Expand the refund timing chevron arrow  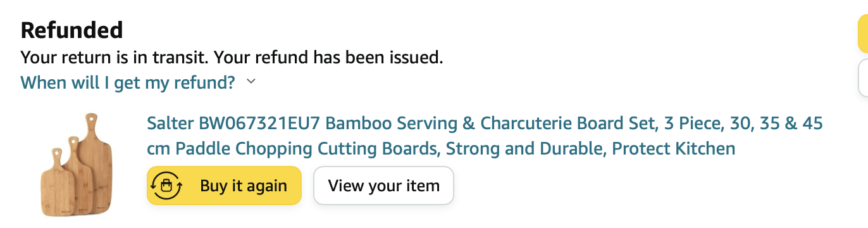pos(251,82)
